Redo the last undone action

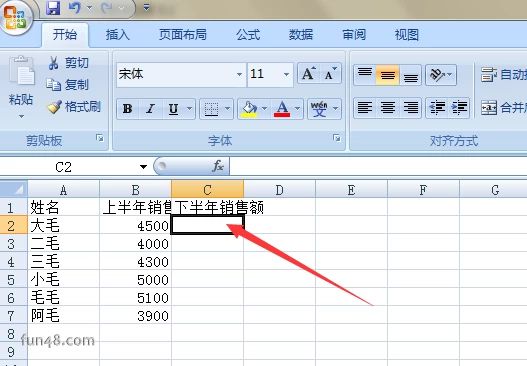pos(107,8)
